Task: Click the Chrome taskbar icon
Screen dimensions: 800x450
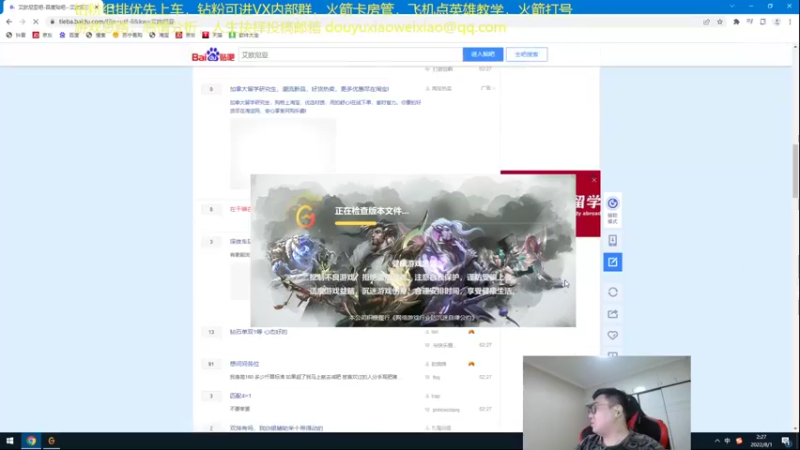Action: (x=31, y=441)
